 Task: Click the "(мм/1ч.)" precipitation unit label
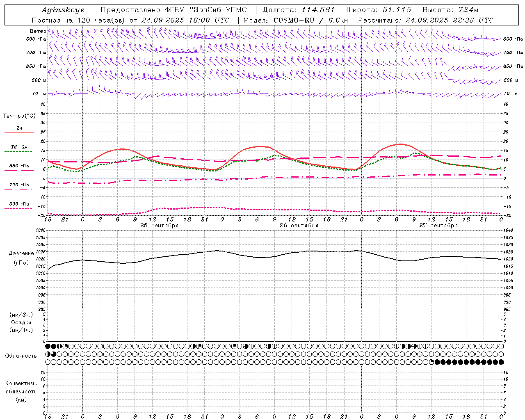pyautogui.click(x=21, y=330)
